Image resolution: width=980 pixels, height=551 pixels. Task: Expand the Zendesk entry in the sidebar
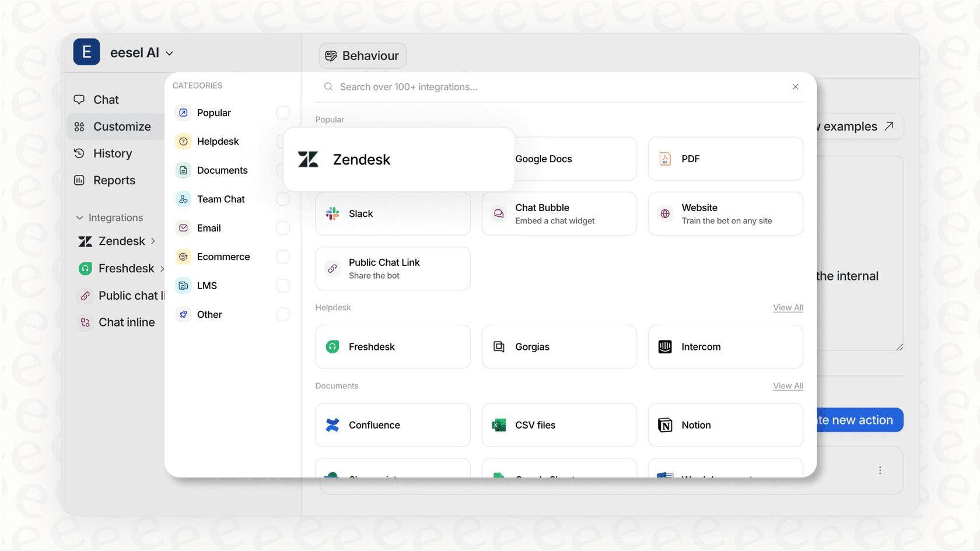153,241
